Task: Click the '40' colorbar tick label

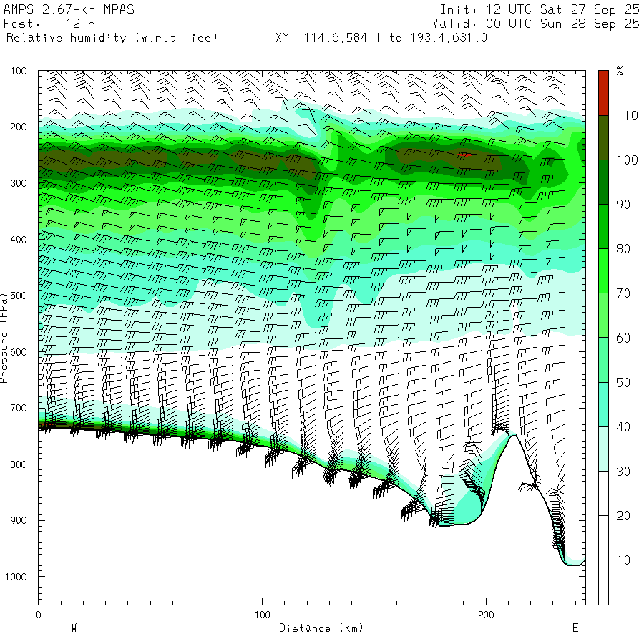Action: (623, 426)
